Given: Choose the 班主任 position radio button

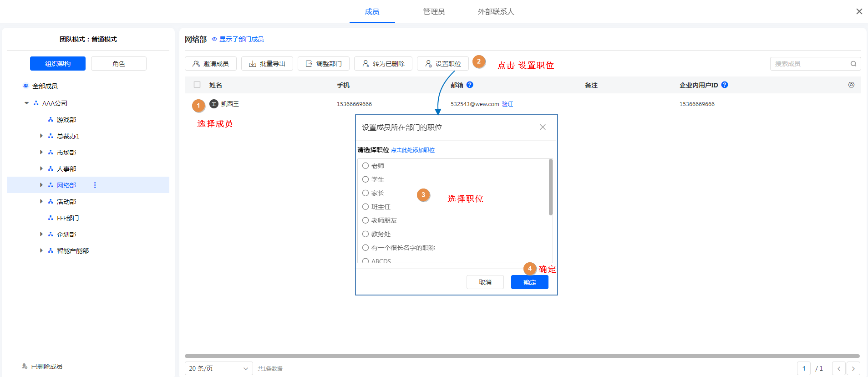Looking at the screenshot, I should click(365, 207).
